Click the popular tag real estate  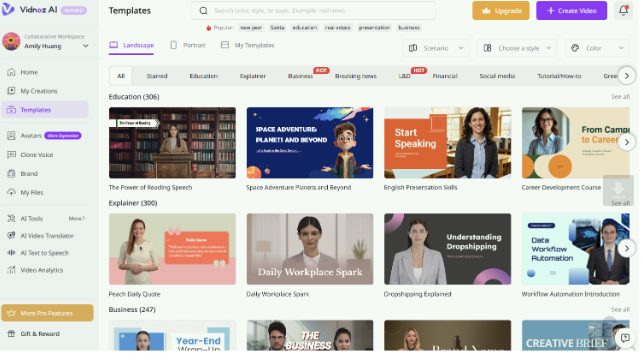(x=339, y=28)
